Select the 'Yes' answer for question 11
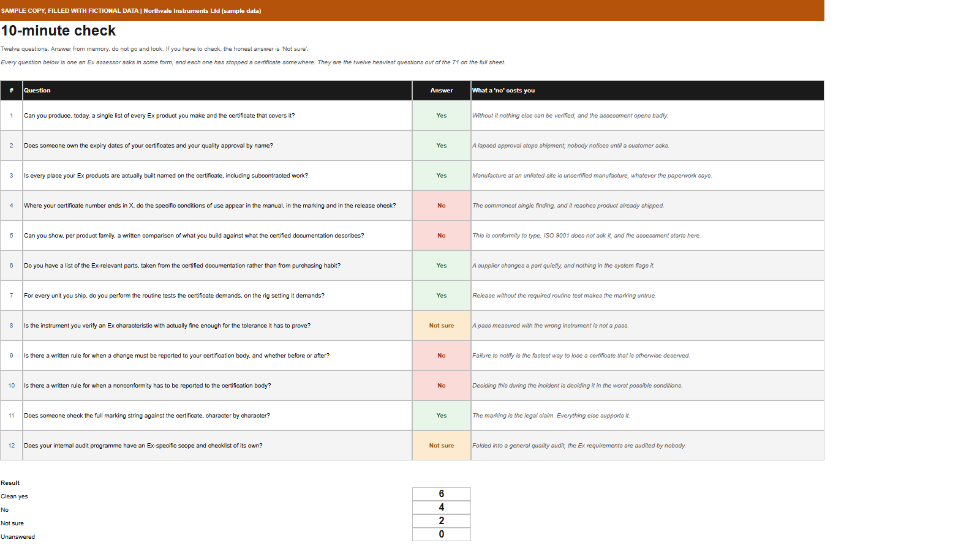980x551 pixels. 442,416
